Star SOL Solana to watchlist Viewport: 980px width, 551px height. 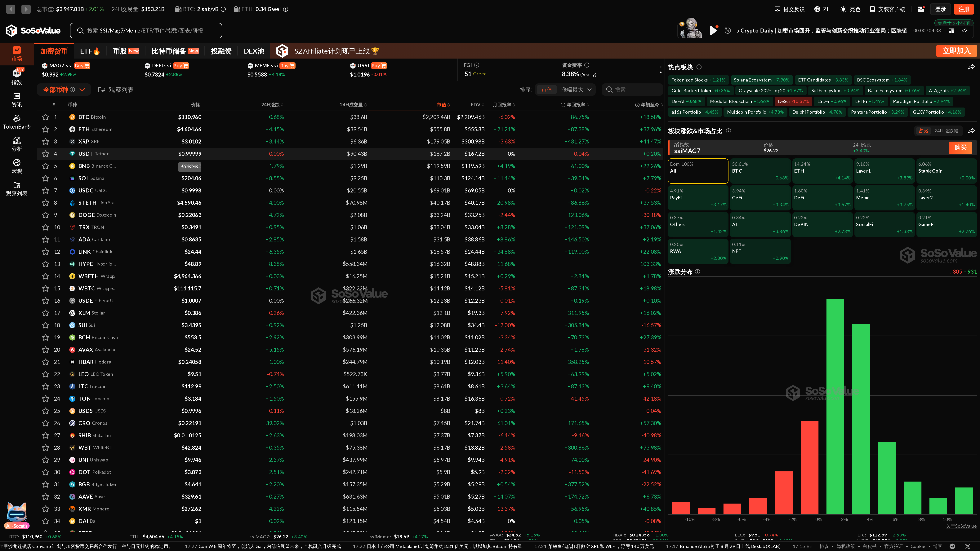46,178
